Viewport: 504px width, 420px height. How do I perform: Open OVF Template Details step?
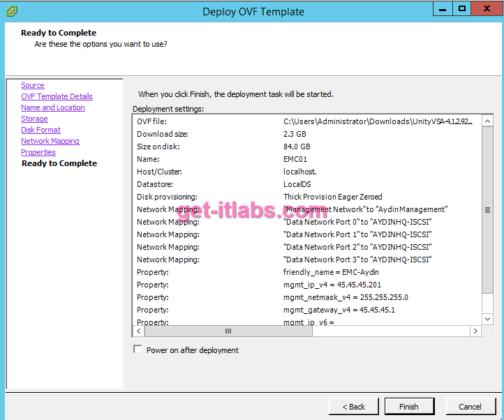click(x=57, y=96)
